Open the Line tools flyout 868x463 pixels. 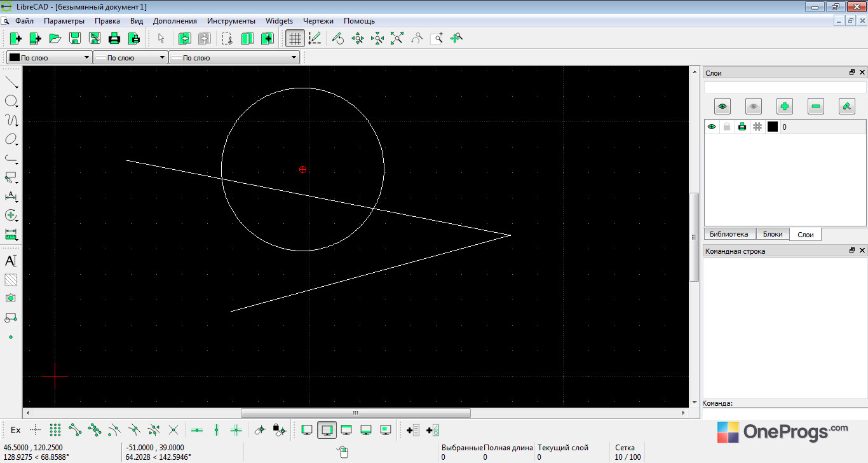tap(11, 82)
